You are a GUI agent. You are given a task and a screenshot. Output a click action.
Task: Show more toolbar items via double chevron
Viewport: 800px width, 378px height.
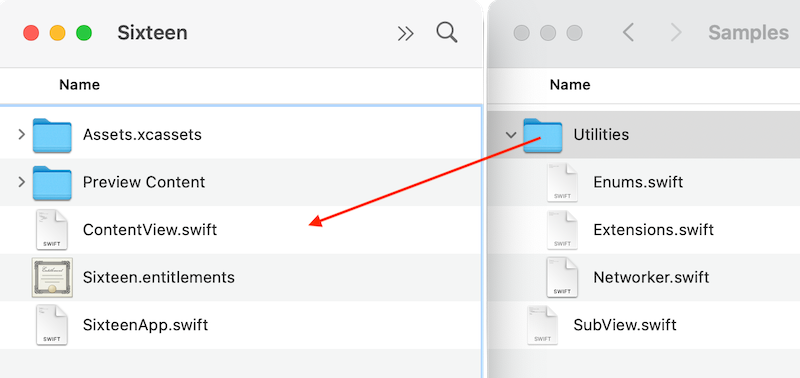tap(406, 34)
